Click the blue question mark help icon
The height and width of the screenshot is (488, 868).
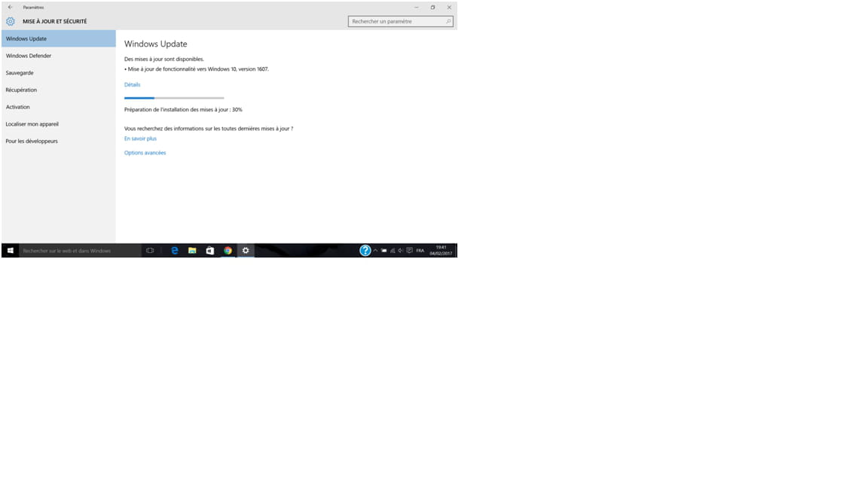click(365, 251)
